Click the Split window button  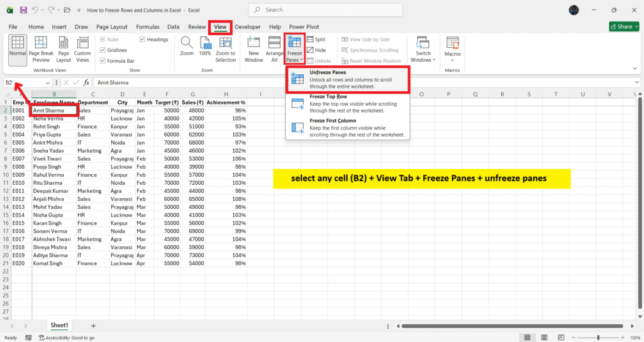(316, 40)
